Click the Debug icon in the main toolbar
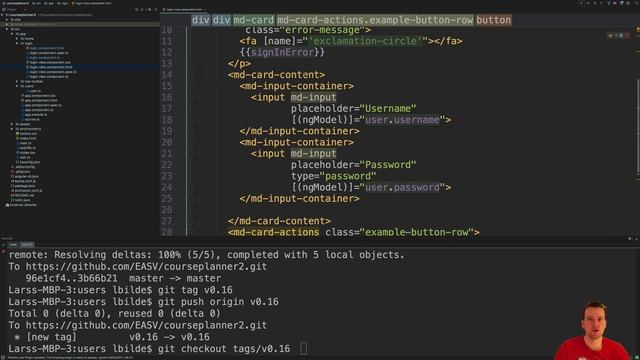640x360 pixels. coord(595,3)
